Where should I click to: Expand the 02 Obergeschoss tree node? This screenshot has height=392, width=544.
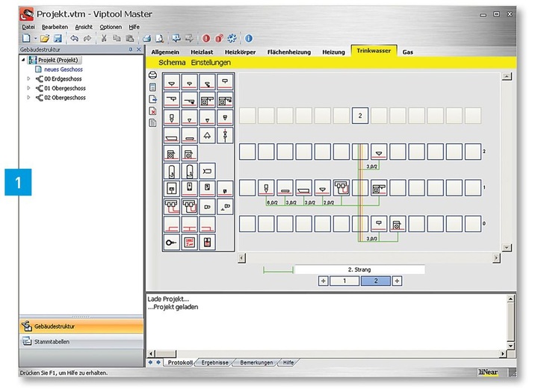29,97
